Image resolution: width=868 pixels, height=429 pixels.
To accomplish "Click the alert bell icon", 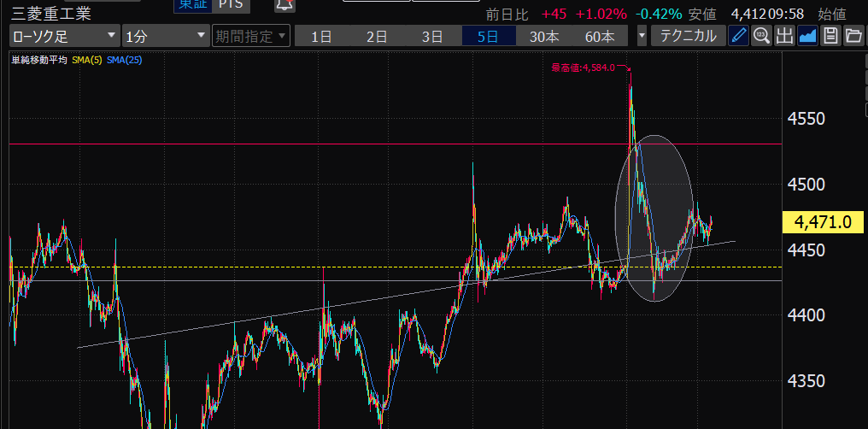I will click(x=283, y=5).
